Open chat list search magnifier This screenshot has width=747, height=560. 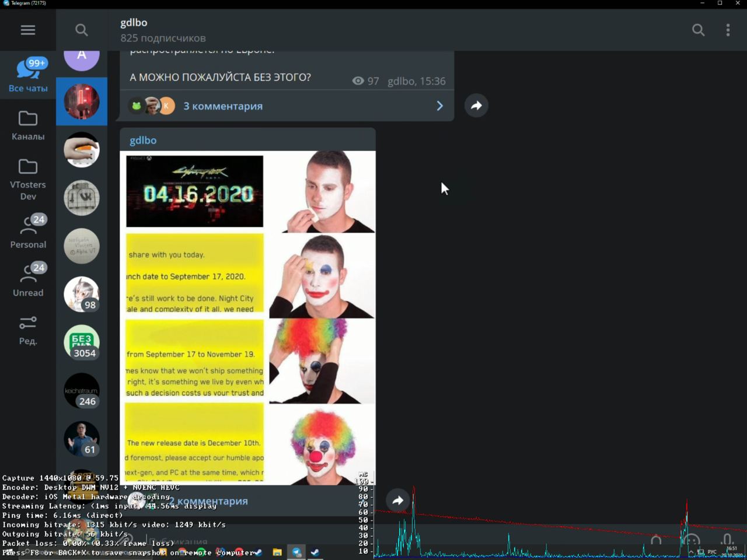tap(82, 30)
